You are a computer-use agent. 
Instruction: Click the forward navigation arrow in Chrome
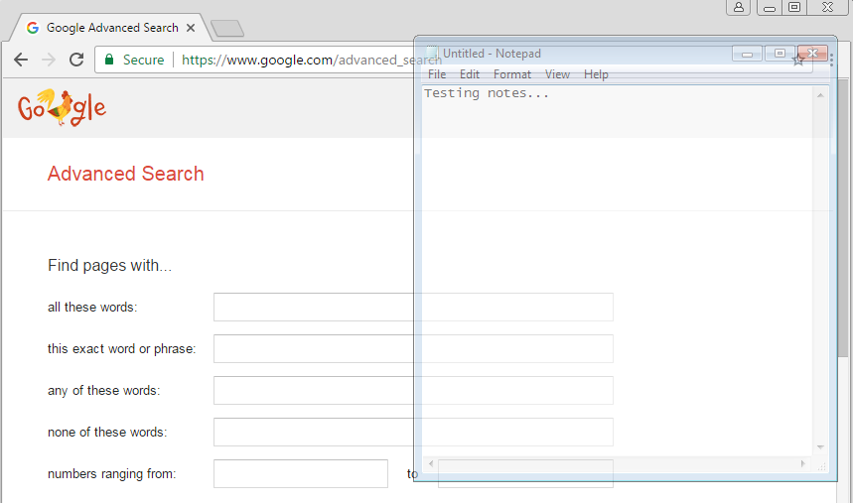point(48,60)
